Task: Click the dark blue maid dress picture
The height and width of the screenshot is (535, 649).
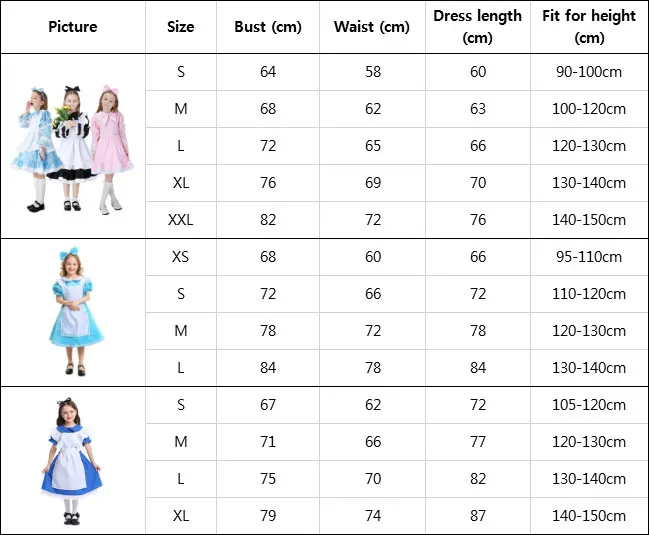Action: tap(72, 461)
